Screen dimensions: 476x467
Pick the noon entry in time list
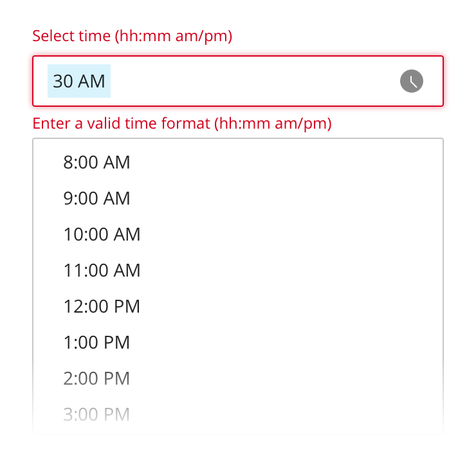tap(102, 306)
